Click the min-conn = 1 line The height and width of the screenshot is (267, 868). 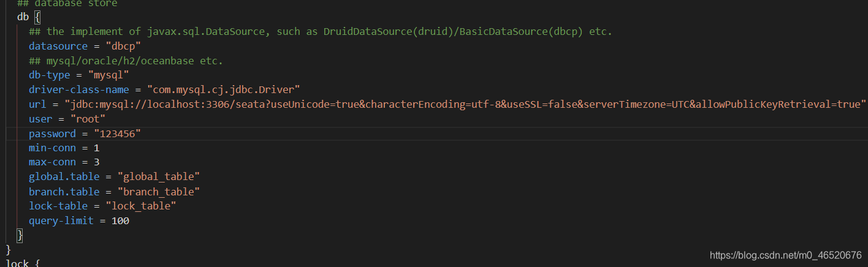coord(64,148)
